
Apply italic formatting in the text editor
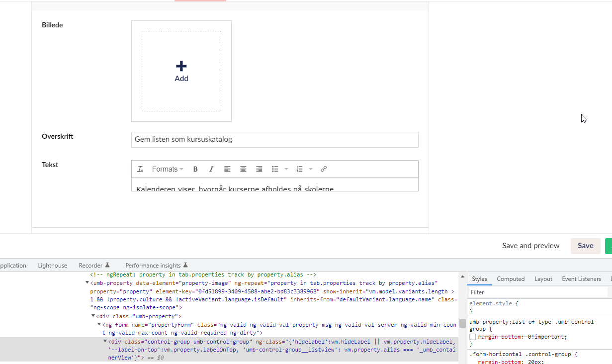pyautogui.click(x=211, y=169)
